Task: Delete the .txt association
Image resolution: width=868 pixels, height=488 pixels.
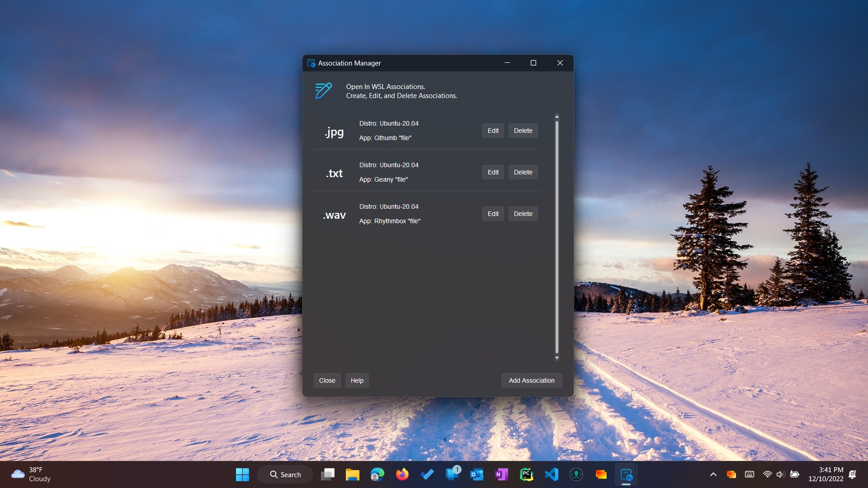Action: pyautogui.click(x=523, y=172)
